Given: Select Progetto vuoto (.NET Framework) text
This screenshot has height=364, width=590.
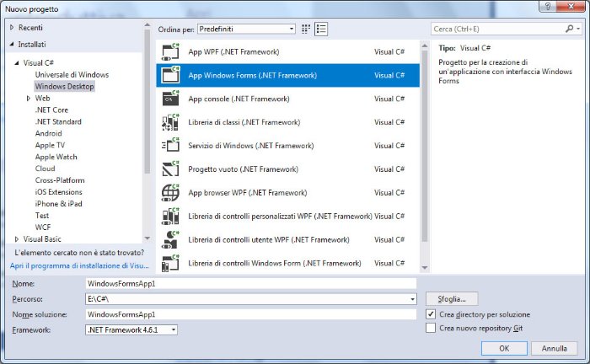Looking at the screenshot, I should pos(243,169).
